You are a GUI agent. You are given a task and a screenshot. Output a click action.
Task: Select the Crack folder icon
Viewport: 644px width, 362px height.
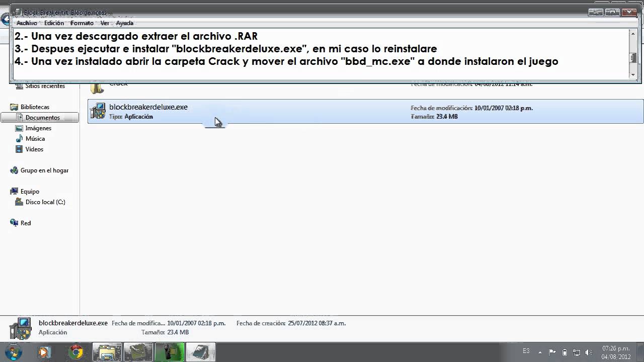[97, 88]
